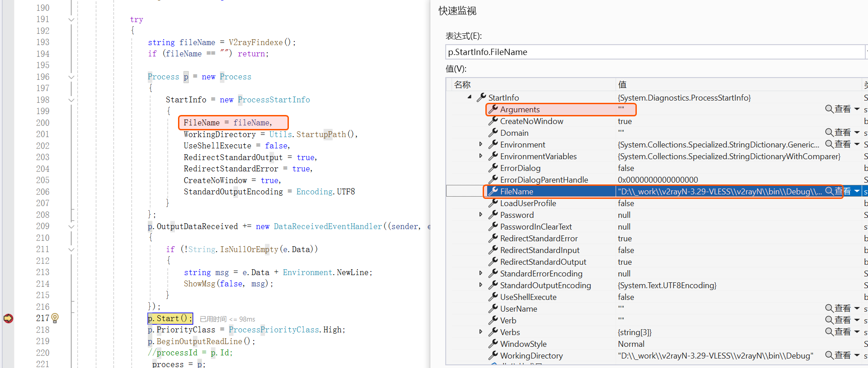This screenshot has height=368, width=868.
Task: Click the wrench icon beside UseShellExecute
Action: tap(493, 297)
